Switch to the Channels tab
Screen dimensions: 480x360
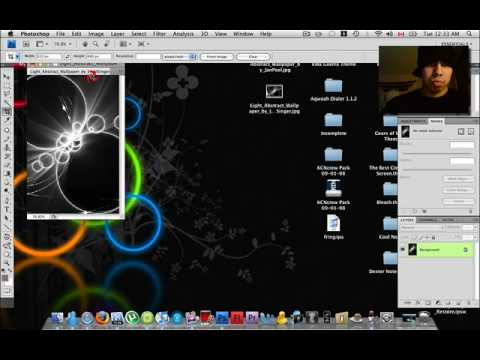(428, 220)
